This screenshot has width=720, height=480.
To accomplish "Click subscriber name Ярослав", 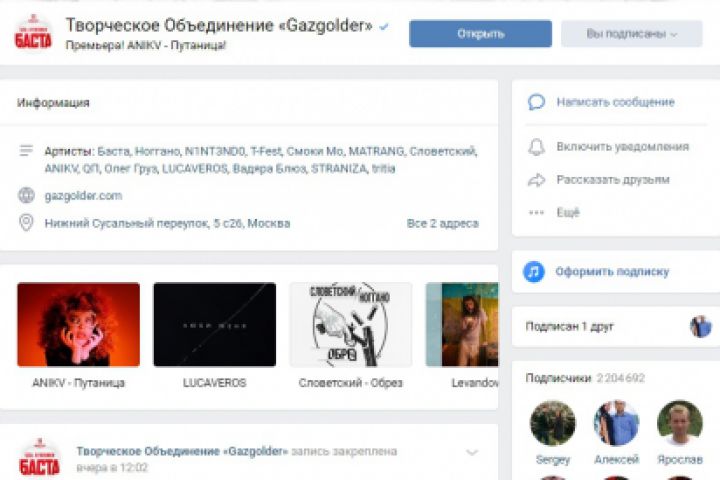I will click(x=680, y=459).
